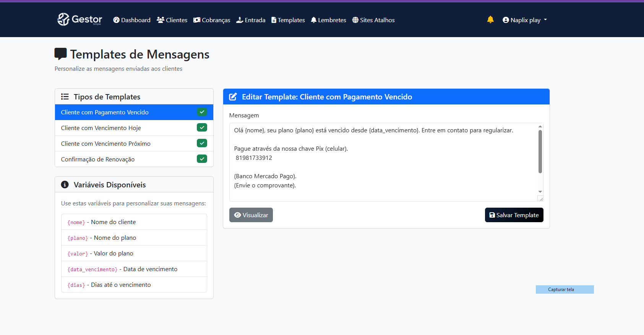Toggle checkmark for Cliente com Vencimento Hoje
The height and width of the screenshot is (335, 644).
point(202,128)
